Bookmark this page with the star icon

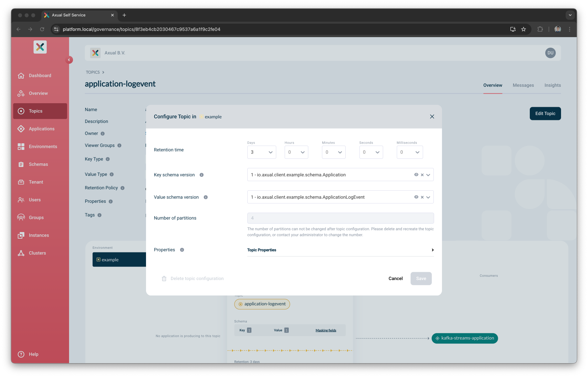pyautogui.click(x=524, y=29)
